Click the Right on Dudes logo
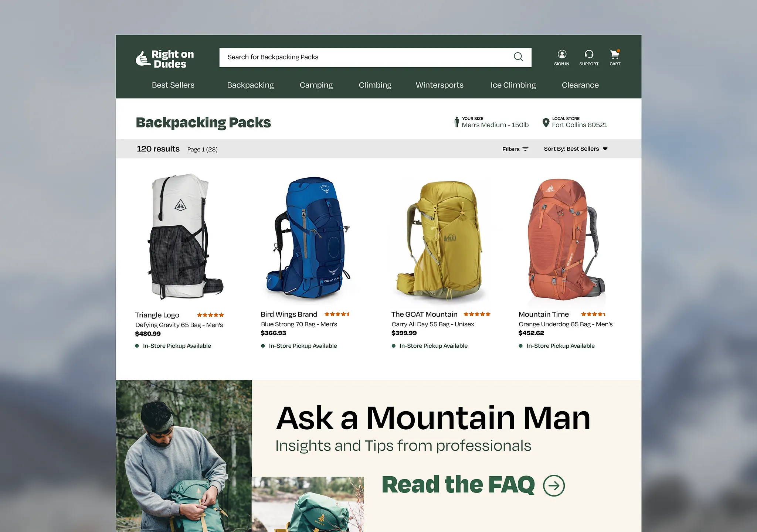The image size is (757, 532). click(x=165, y=59)
